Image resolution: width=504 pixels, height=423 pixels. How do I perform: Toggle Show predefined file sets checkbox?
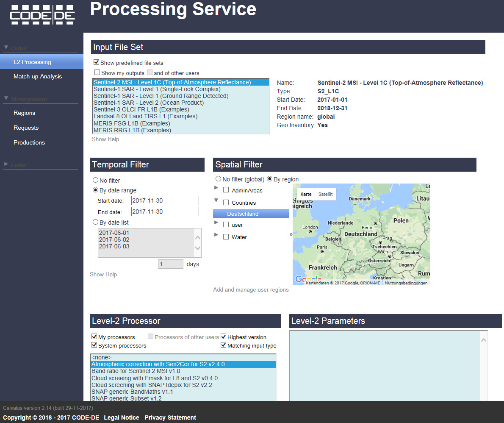(97, 62)
